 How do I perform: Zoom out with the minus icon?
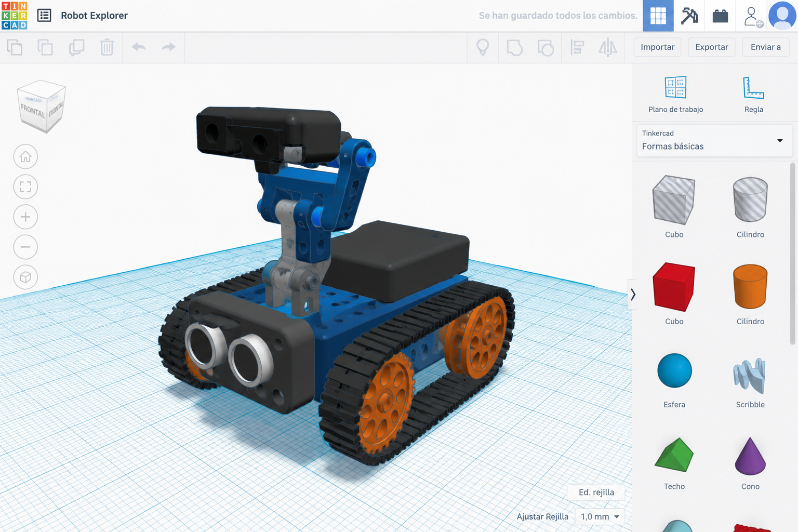click(25, 247)
